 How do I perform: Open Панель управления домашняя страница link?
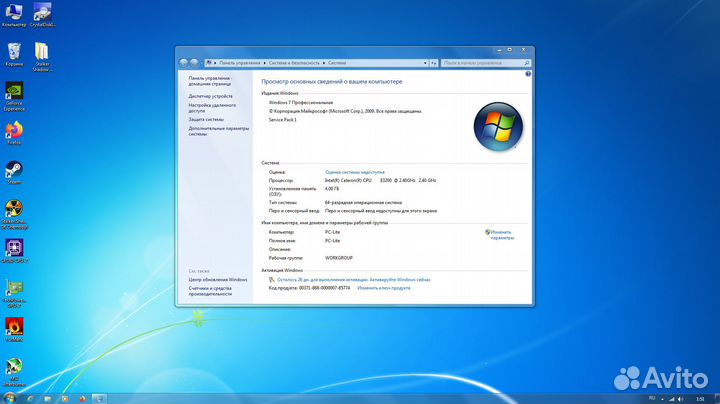point(210,81)
